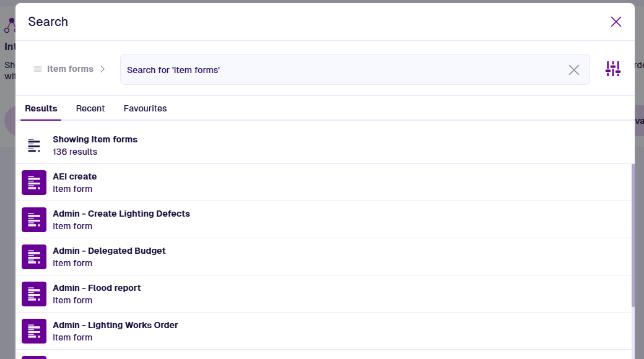Expand the Item forms category selector
Screen dimensions: 644x359
click(70, 69)
